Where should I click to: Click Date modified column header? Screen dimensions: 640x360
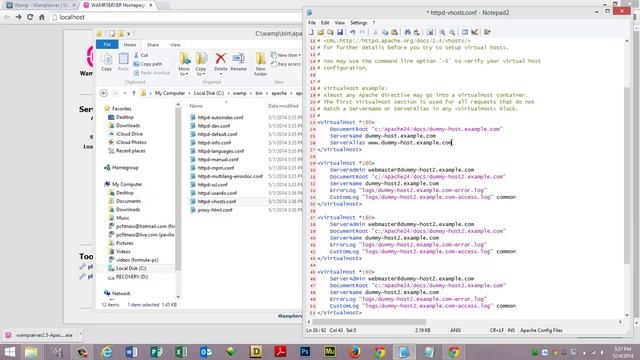point(283,106)
